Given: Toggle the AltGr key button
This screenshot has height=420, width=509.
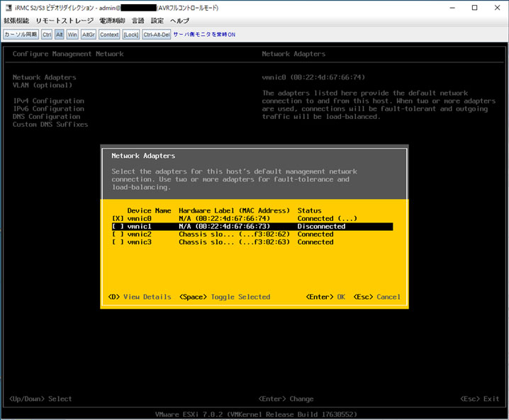Looking at the screenshot, I should point(89,35).
